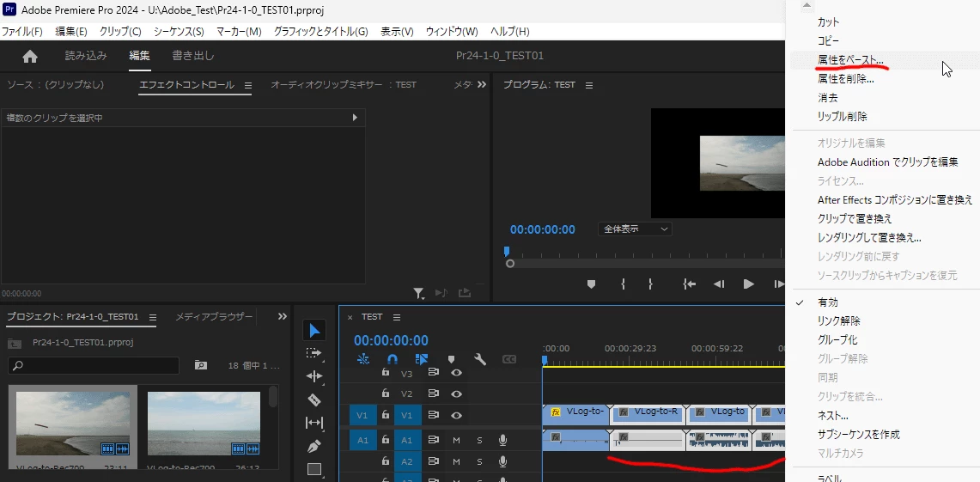
Task: Mute track A1
Action: click(456, 441)
